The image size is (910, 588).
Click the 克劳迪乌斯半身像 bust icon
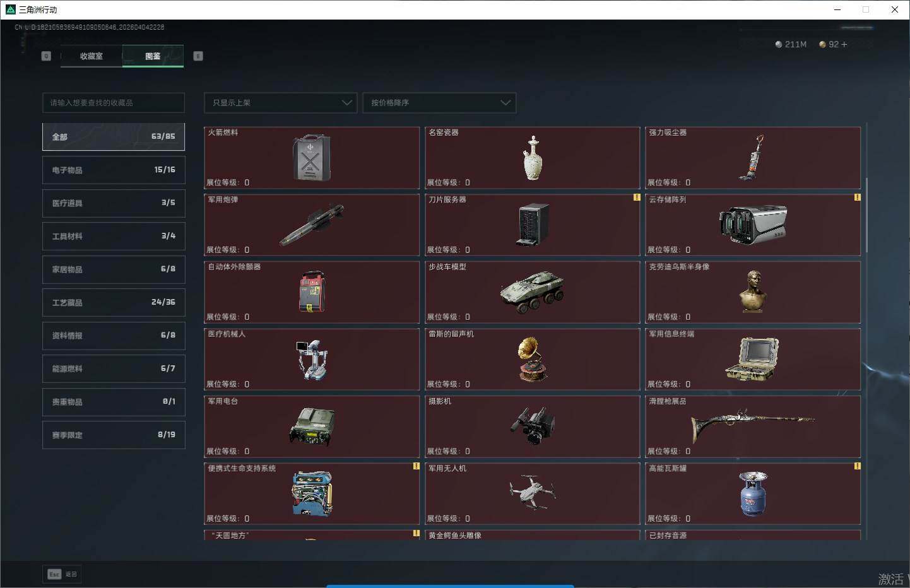(753, 291)
